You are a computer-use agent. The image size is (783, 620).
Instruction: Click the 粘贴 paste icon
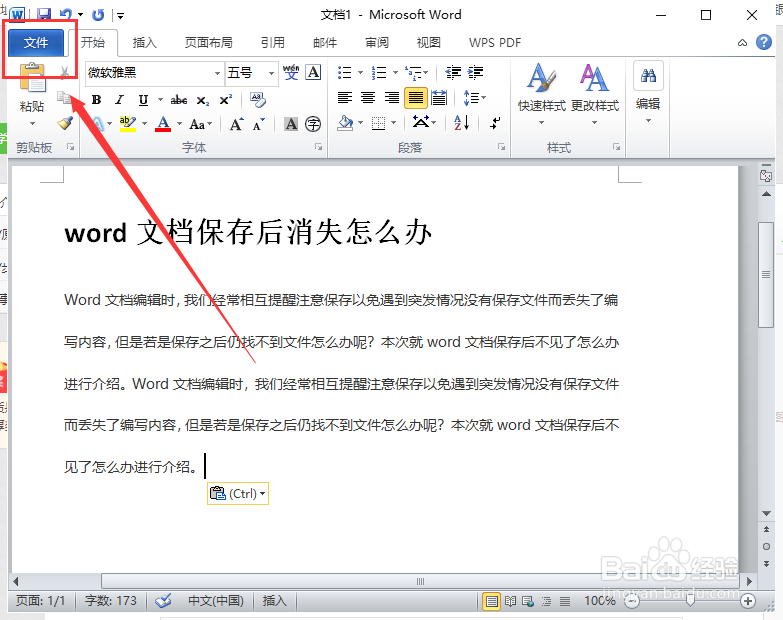pyautogui.click(x=32, y=78)
